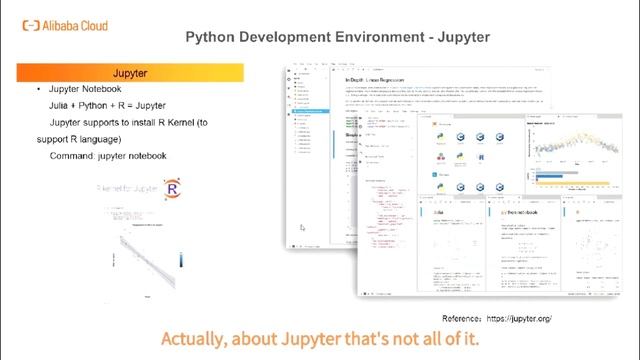Click the blue Console section icon in launcher
640x360 pixels.
(435, 174)
